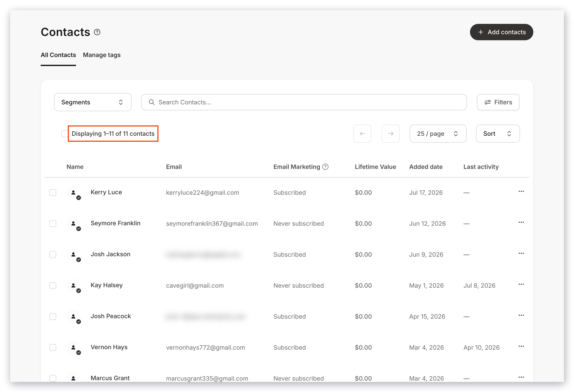
Task: Open the Filters panel
Action: 498,102
